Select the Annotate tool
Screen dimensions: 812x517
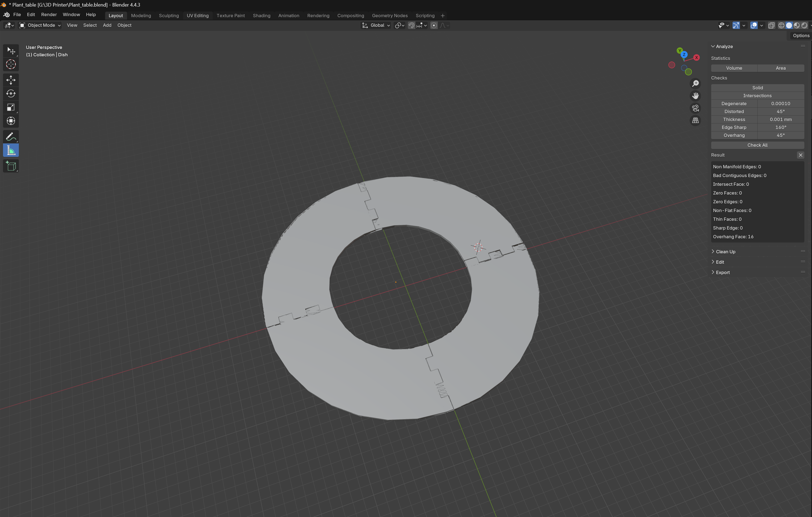(11, 137)
